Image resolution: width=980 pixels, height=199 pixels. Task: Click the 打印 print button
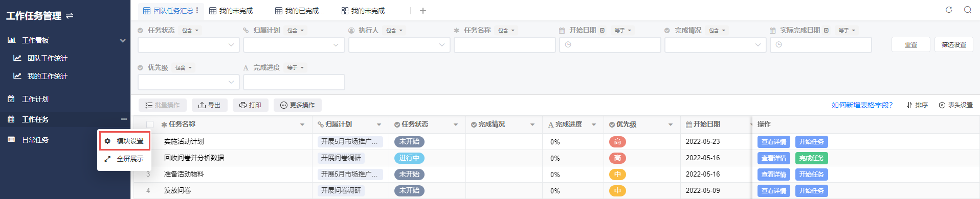251,105
